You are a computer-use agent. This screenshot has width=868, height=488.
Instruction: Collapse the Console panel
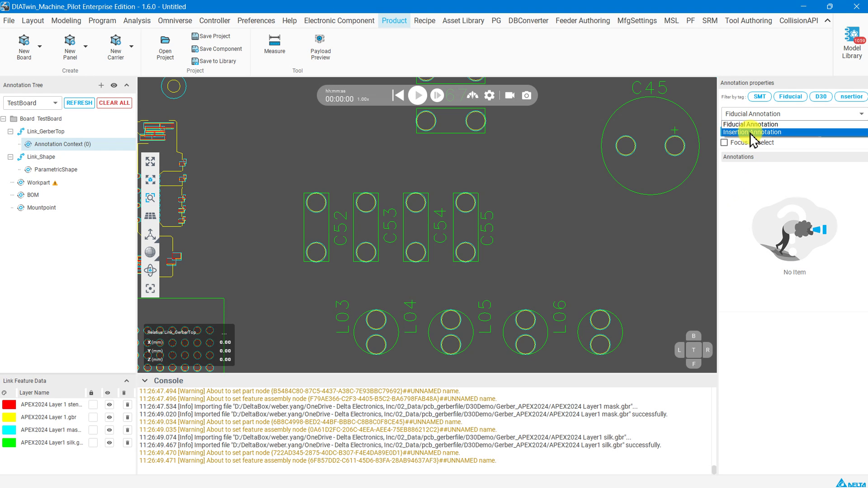coord(145,381)
